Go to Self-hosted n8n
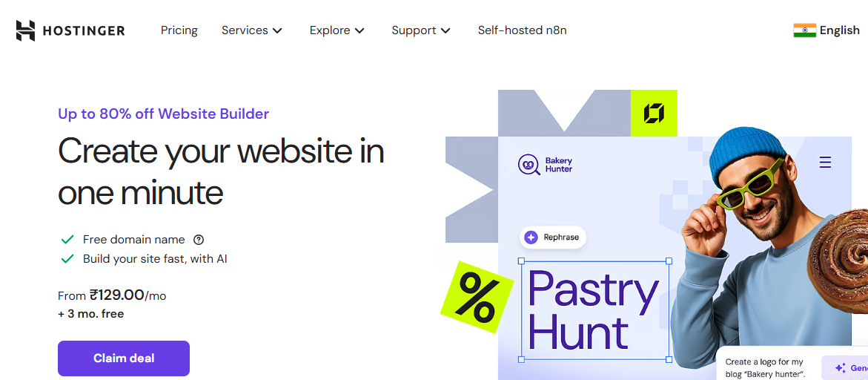 pos(522,30)
